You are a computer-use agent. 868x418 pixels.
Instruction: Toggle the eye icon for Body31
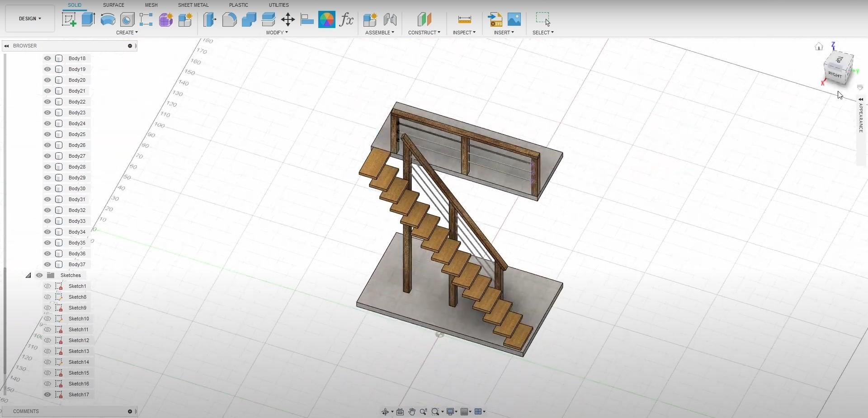coord(47,199)
